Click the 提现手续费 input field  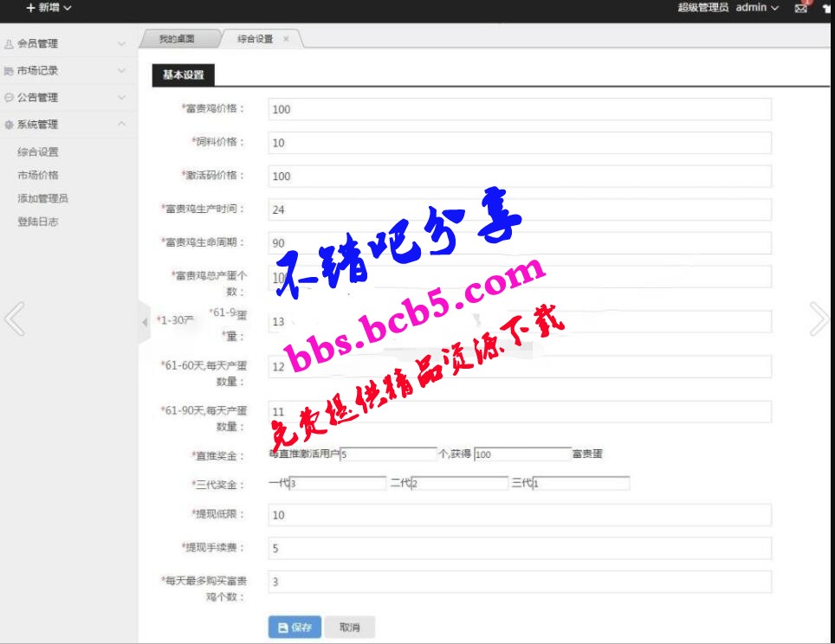click(x=520, y=548)
